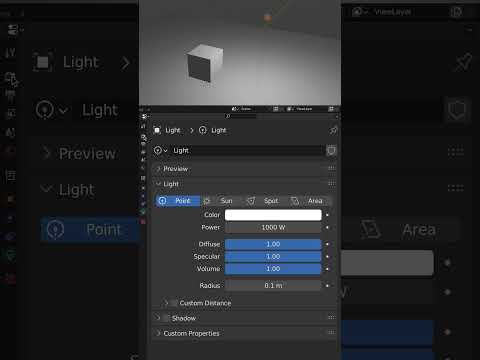Open the light data-block browse dropdown
Viewport: 480px width, 360px height.
pos(160,150)
